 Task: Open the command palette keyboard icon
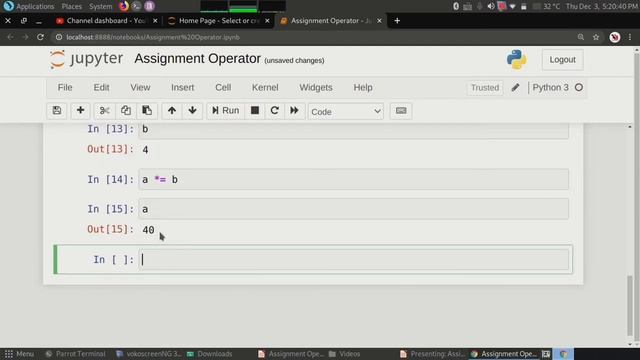(x=401, y=111)
